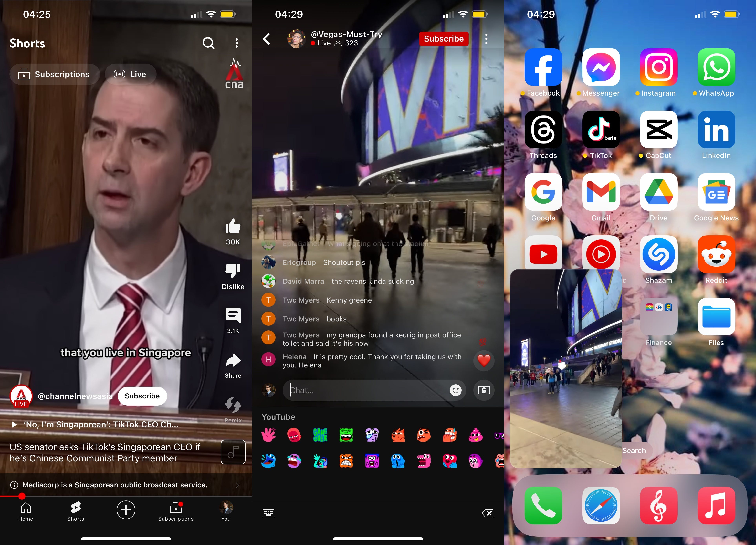Viewport: 756px width, 545px height.
Task: Open Apple Music Classical from dock
Action: [x=659, y=506]
